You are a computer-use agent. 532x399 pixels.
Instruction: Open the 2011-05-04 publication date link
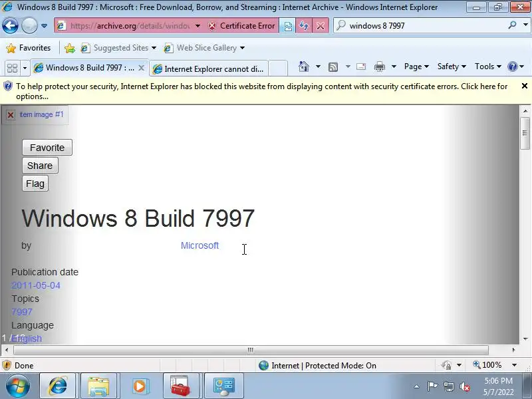36,285
